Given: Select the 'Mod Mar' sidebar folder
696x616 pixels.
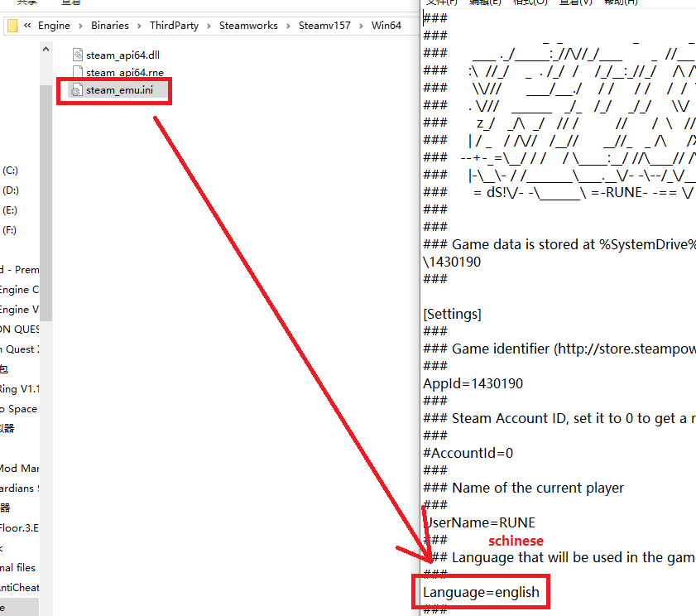Looking at the screenshot, I should (x=20, y=469).
